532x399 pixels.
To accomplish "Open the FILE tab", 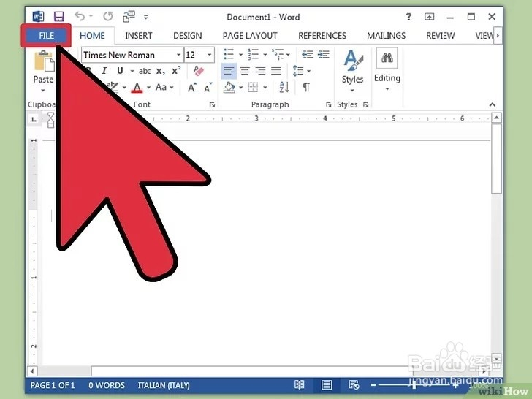I will pos(46,36).
